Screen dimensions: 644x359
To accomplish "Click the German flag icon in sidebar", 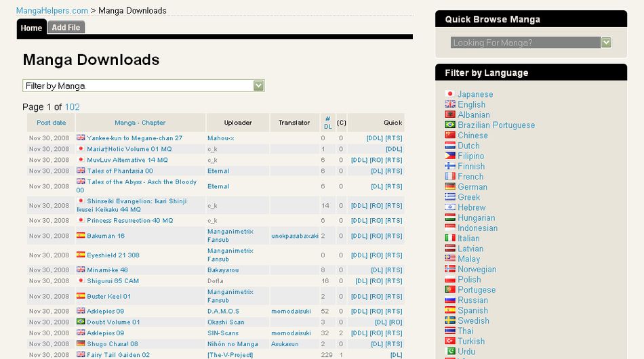I will [449, 186].
